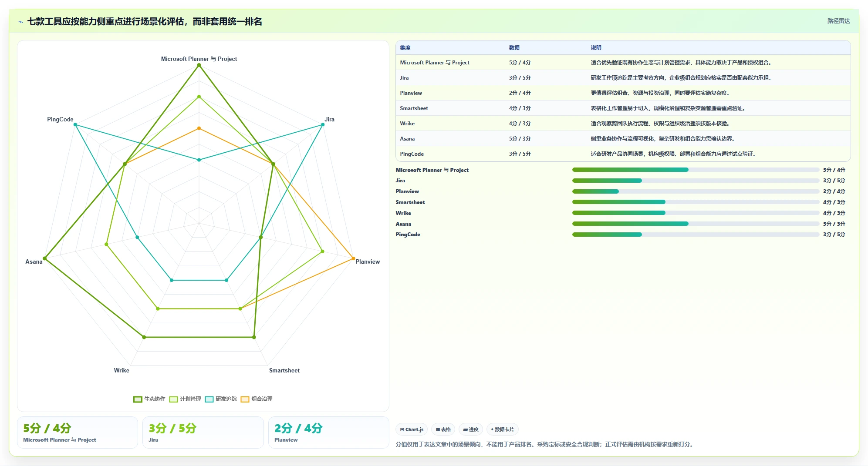The width and height of the screenshot is (868, 466).
Task: Click the Microsoft Planner 与 Project progress bar
Action: coord(696,170)
